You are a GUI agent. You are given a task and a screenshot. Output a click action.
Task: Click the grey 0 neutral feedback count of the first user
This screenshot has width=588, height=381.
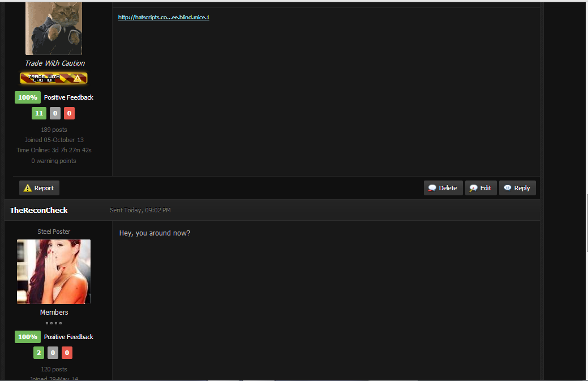point(55,113)
